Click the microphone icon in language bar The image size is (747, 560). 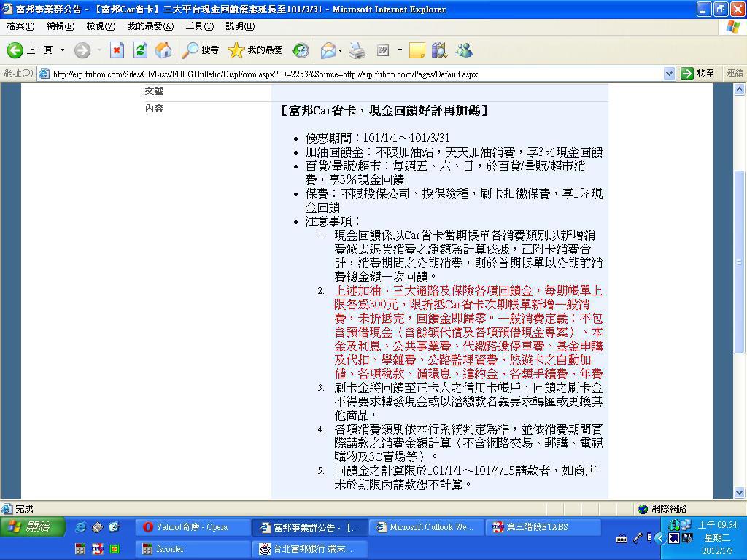(638, 539)
